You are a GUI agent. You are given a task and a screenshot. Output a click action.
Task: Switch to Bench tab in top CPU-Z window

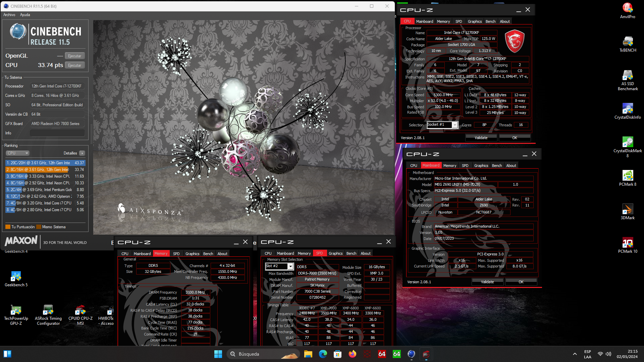pyautogui.click(x=490, y=21)
